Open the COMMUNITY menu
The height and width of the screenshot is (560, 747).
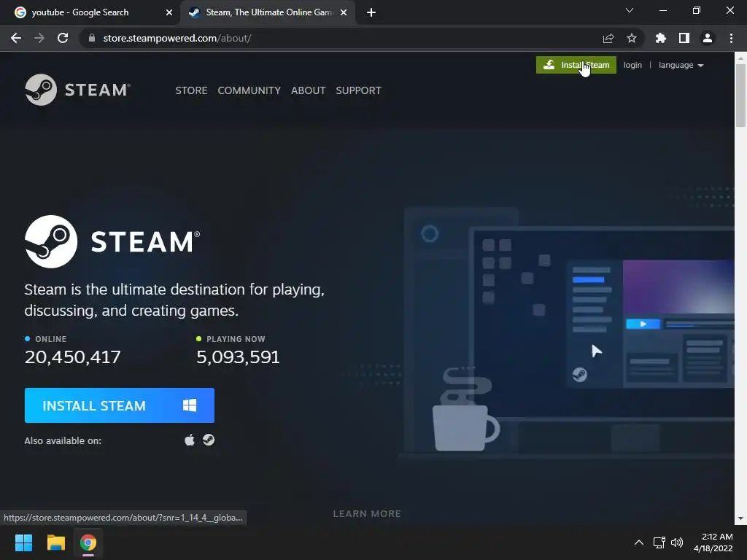click(249, 90)
